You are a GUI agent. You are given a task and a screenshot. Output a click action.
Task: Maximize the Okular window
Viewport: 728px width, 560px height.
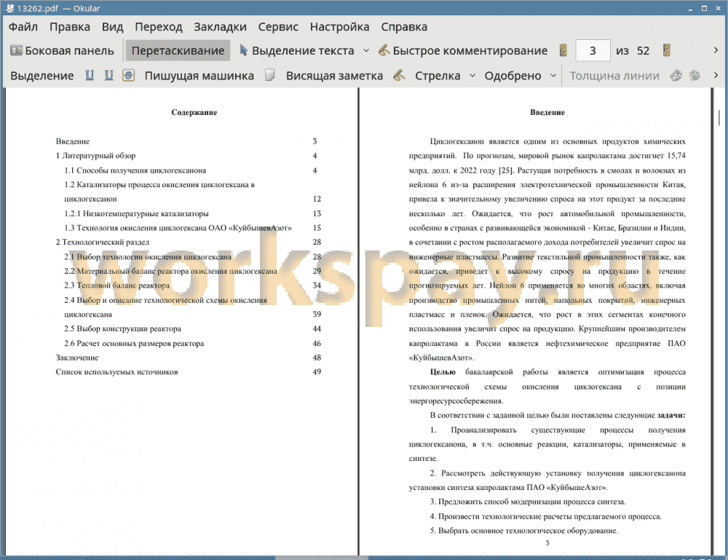[x=704, y=8]
